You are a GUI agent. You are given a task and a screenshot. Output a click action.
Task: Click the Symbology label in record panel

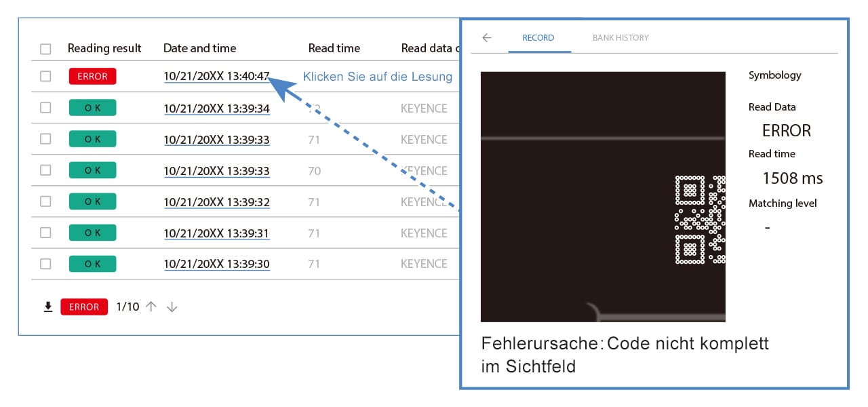(774, 75)
